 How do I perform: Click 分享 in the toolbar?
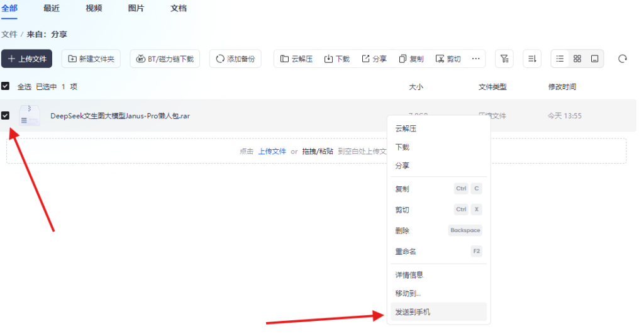(374, 59)
